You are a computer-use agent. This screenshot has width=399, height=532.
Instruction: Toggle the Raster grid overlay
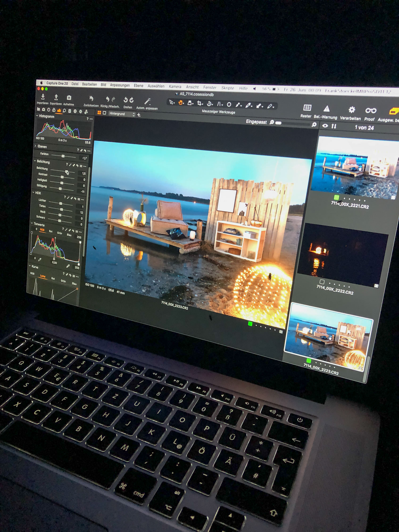(x=307, y=108)
